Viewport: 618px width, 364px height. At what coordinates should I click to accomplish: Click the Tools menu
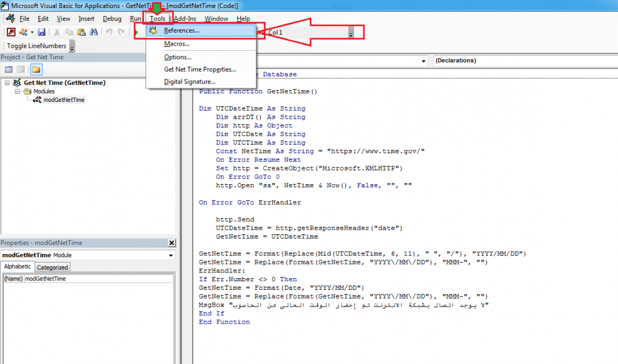158,19
